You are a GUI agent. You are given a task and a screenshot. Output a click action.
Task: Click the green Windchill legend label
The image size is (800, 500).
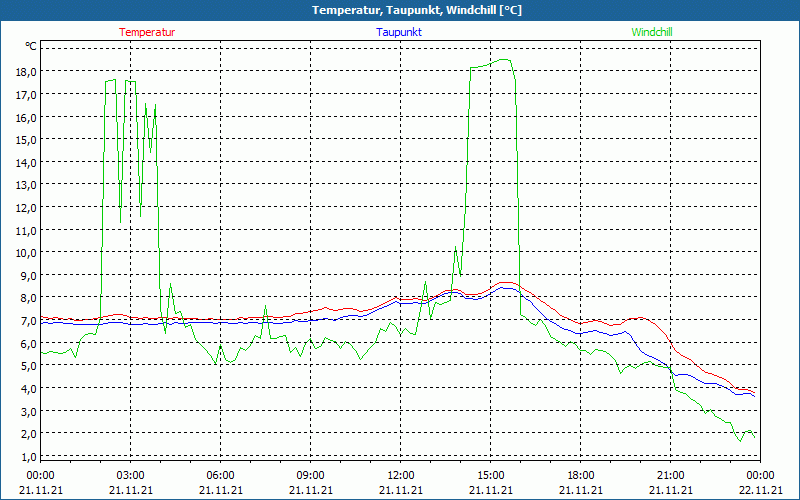(652, 32)
